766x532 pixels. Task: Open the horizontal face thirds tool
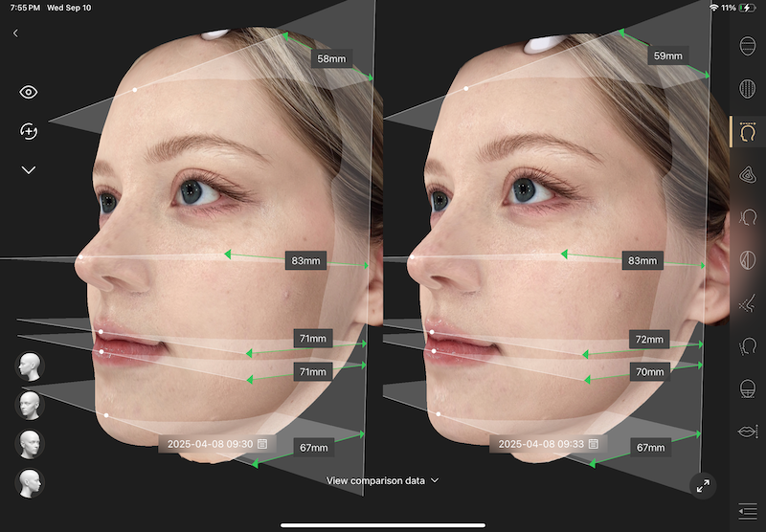coord(748,46)
